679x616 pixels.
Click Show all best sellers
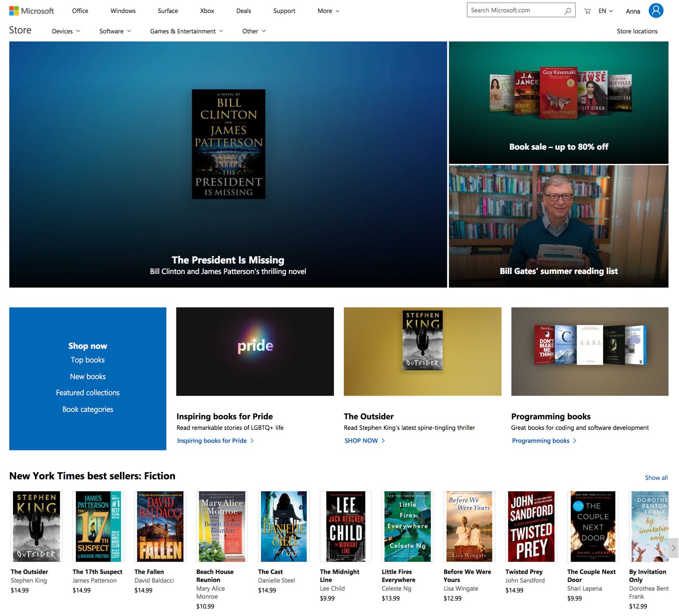(656, 478)
